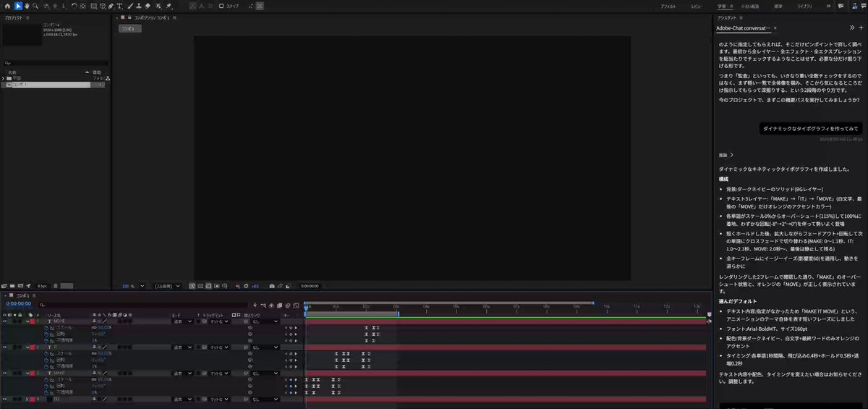This screenshot has width=868, height=409.
Task: Open channel and color management settings icon
Action: [x=237, y=286]
